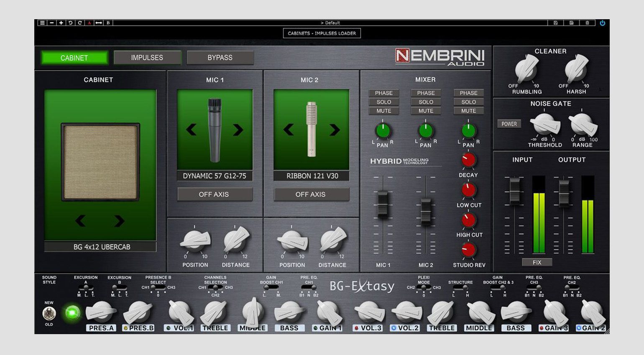The image size is (644, 355).
Task: Click the green amp power light
Action: point(72,313)
